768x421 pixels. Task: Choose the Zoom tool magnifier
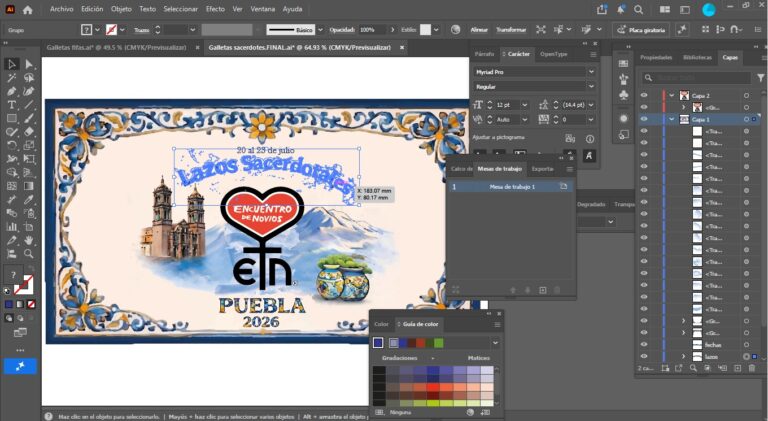pos(29,253)
